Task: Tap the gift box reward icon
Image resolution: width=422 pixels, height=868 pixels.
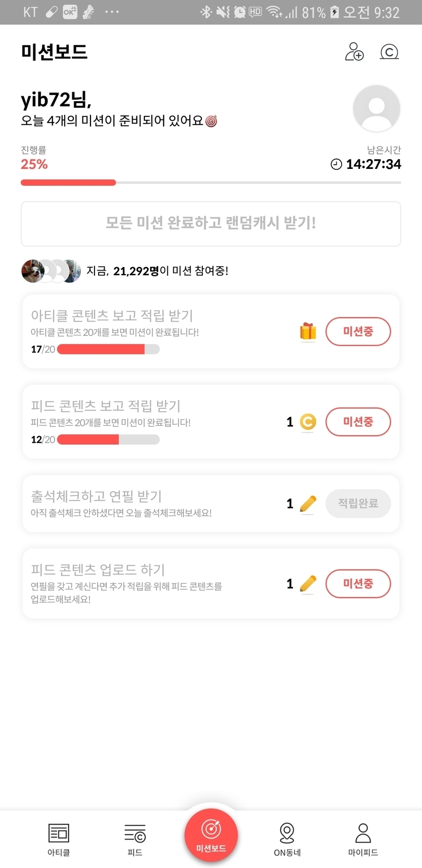Action: click(x=308, y=332)
